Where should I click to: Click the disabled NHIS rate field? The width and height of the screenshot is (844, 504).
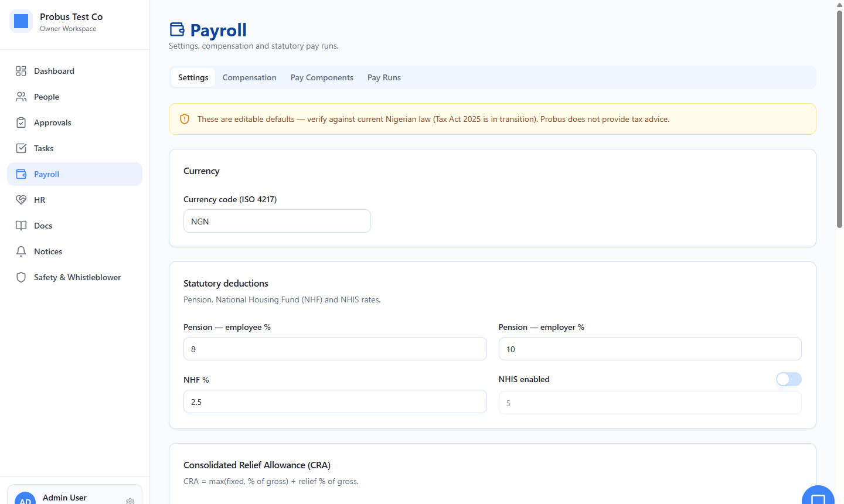[650, 403]
